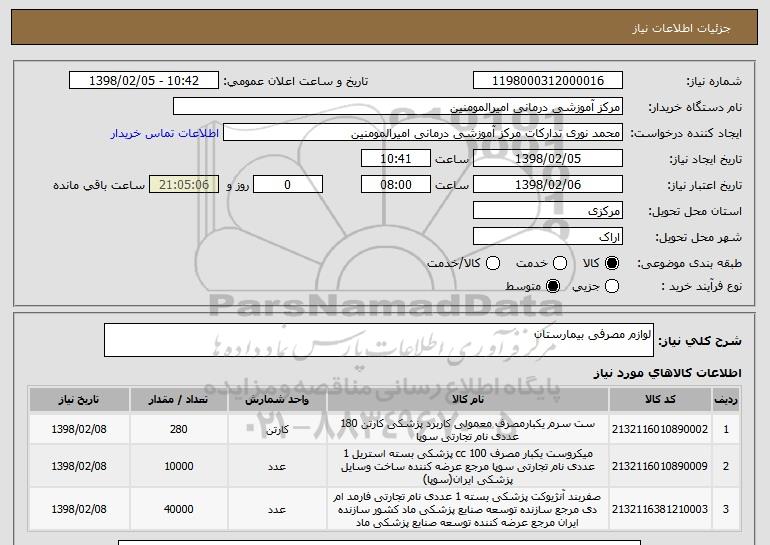770x545 pixels.
Task: Click product code 213211601089​0002
Action: coord(660,429)
